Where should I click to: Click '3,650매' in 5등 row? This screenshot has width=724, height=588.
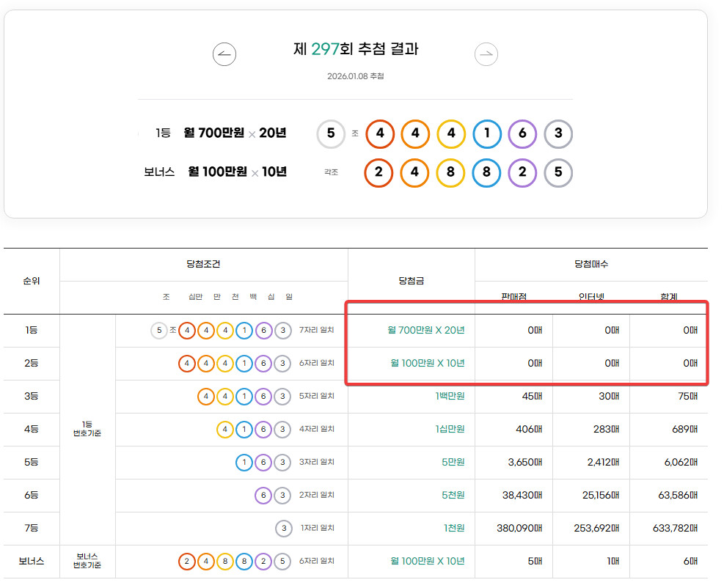coord(525,463)
